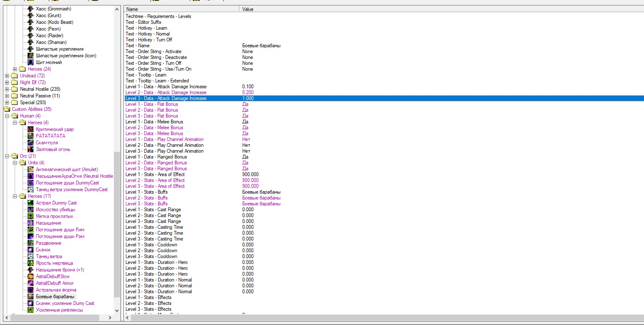Select 'Text - Order String - Deactivate' row
Viewport: 644px width, 325px height.
tap(384, 57)
